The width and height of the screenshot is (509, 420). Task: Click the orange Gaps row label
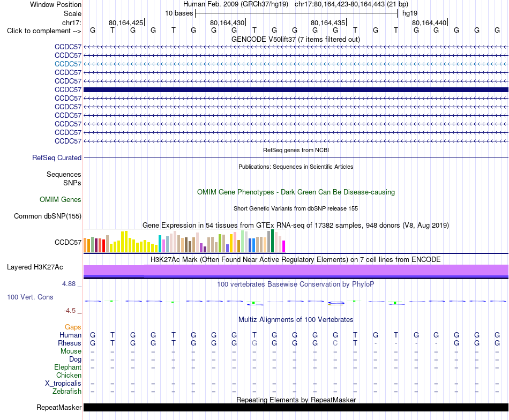(x=73, y=327)
